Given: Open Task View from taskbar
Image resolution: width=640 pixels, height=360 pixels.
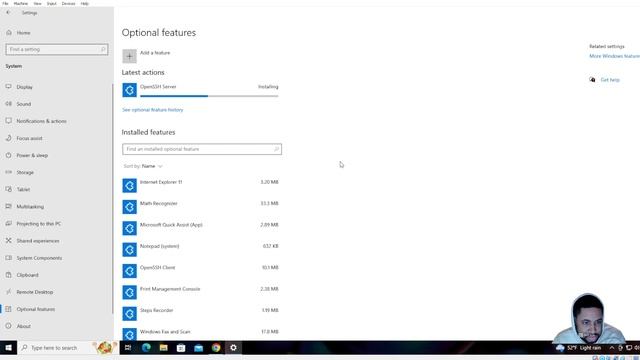Looking at the screenshot, I should coord(128,348).
